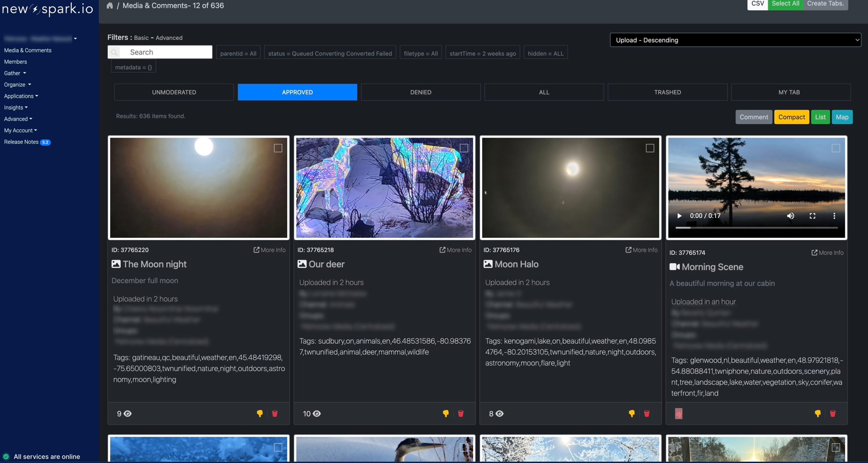Play the Morning Scene video
Viewport: 868px width, 463px height.
tap(679, 216)
